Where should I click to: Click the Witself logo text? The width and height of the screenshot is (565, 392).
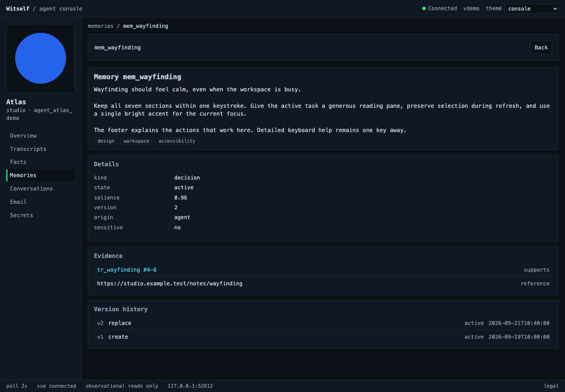(18, 9)
